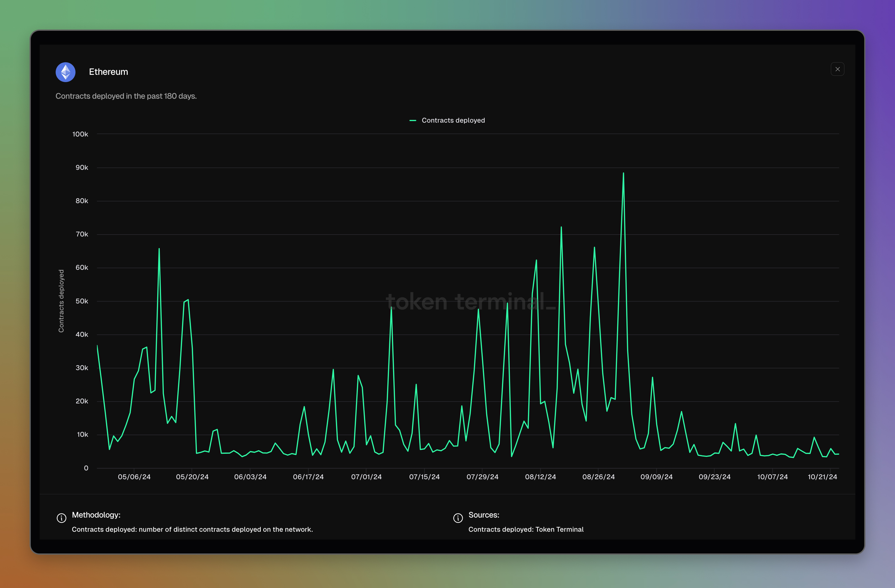
Task: Click the 30k y-axis label
Action: tap(81, 368)
